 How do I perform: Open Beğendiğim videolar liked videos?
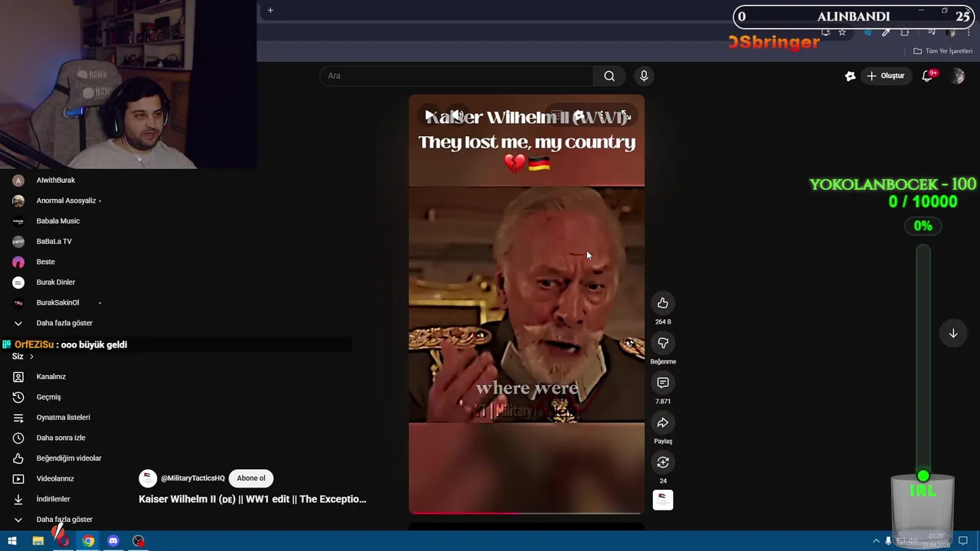69,458
